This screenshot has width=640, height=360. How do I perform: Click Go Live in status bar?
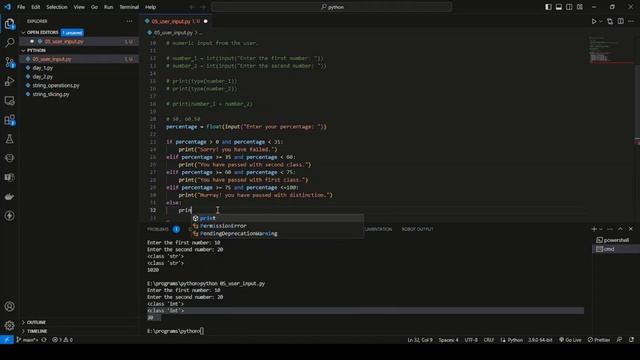coord(570,340)
